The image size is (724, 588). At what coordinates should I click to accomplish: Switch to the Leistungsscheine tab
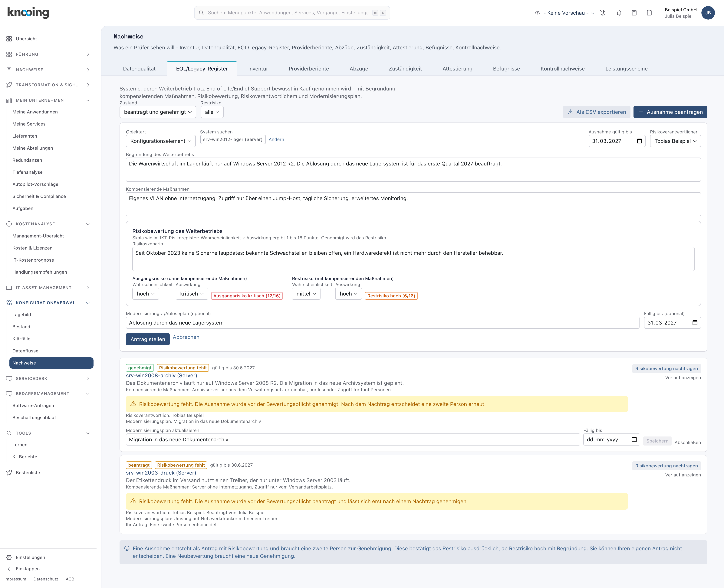[x=626, y=69]
